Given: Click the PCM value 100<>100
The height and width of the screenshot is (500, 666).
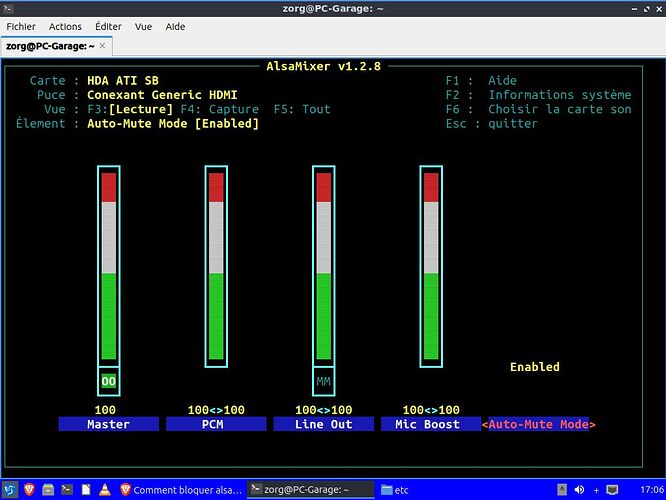Looking at the screenshot, I should pyautogui.click(x=216, y=410).
